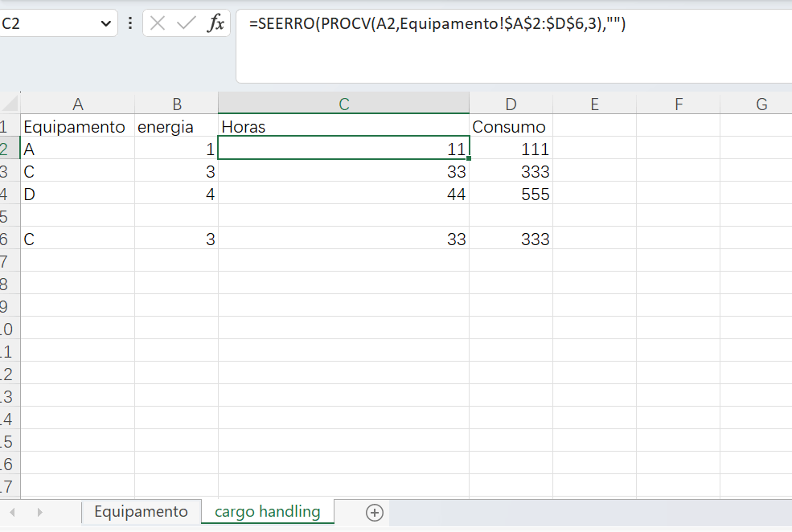The image size is (792, 532).
Task: Select column C header
Action: [x=343, y=104]
